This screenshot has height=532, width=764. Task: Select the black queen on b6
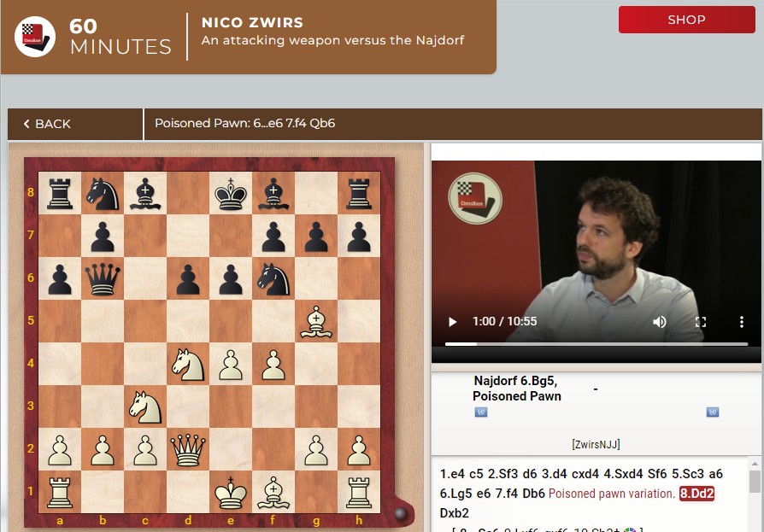103,278
